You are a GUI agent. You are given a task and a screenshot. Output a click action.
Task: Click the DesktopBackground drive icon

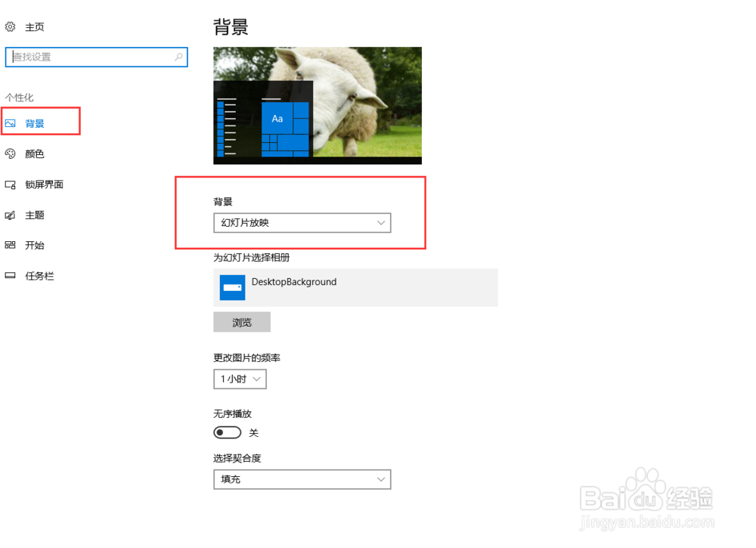pyautogui.click(x=232, y=288)
